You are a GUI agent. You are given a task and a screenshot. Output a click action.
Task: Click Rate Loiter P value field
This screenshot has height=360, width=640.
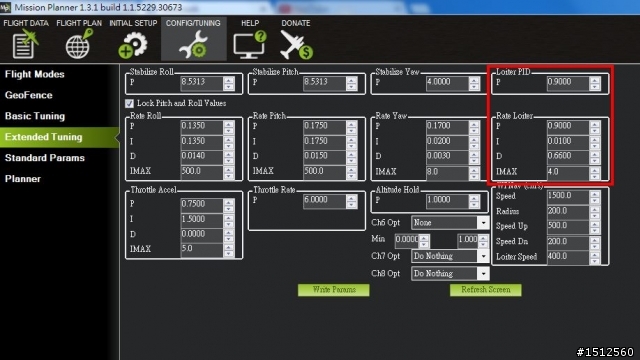coord(568,127)
